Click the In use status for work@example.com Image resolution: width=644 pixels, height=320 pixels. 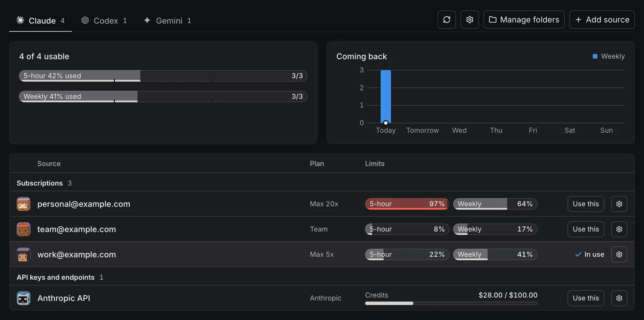click(x=590, y=254)
